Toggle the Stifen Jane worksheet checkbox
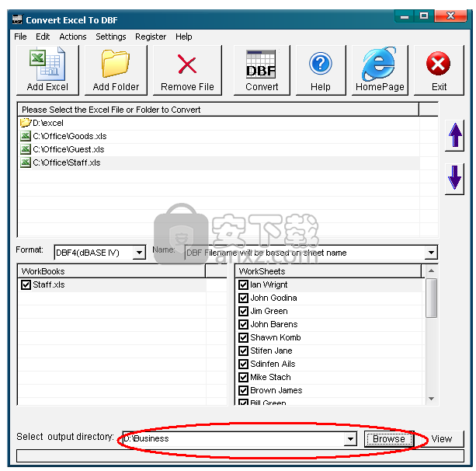Viewport: 476px width, 471px height. click(x=243, y=351)
